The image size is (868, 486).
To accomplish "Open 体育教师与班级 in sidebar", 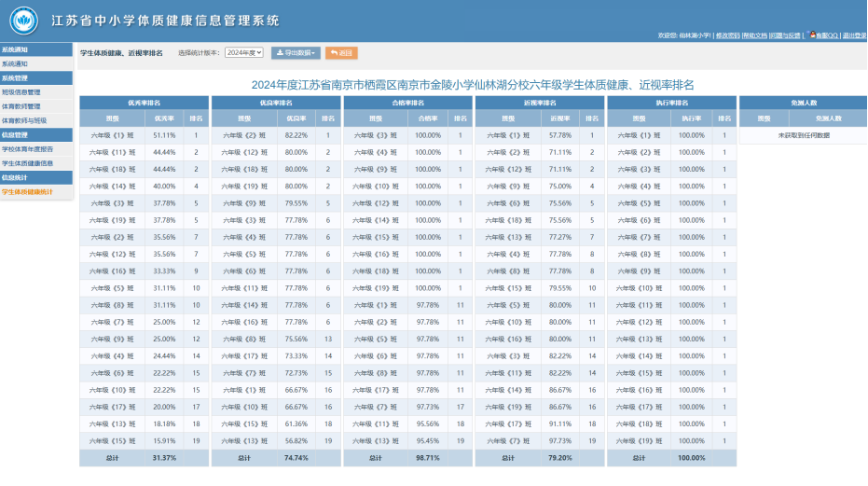I will pos(36,121).
